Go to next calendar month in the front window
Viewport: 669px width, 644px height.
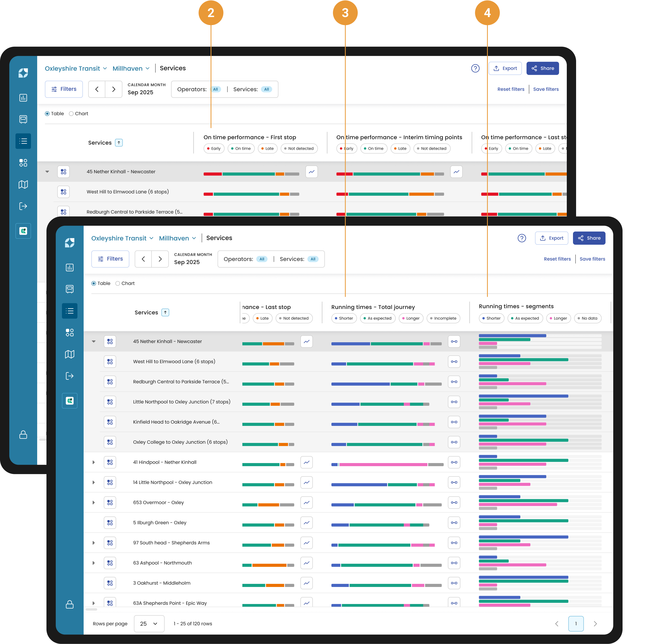click(x=160, y=259)
